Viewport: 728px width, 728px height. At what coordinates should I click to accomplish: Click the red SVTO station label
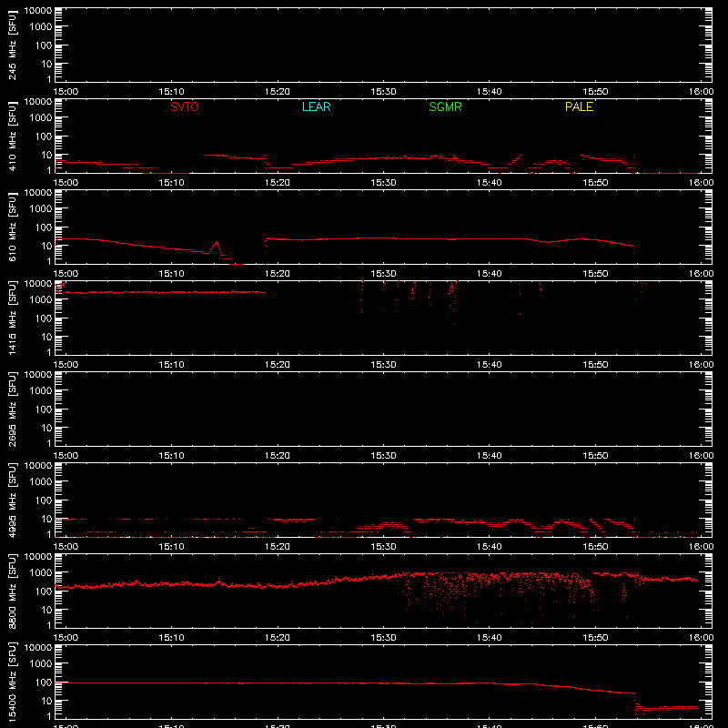click(x=185, y=106)
